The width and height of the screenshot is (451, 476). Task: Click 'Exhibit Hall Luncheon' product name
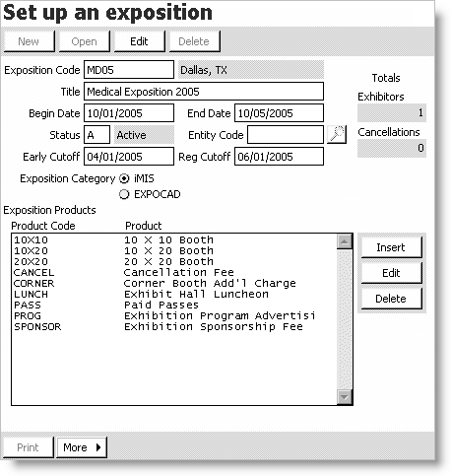click(x=196, y=295)
